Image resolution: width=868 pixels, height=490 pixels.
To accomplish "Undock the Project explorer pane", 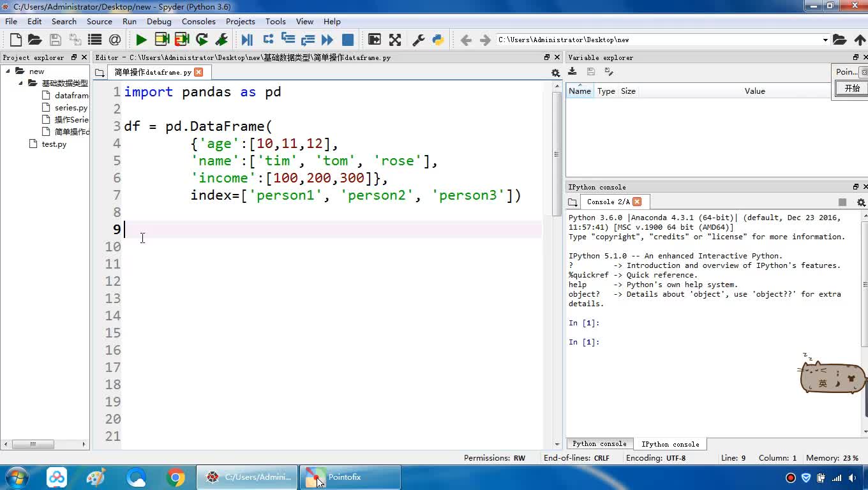I will (x=74, y=57).
